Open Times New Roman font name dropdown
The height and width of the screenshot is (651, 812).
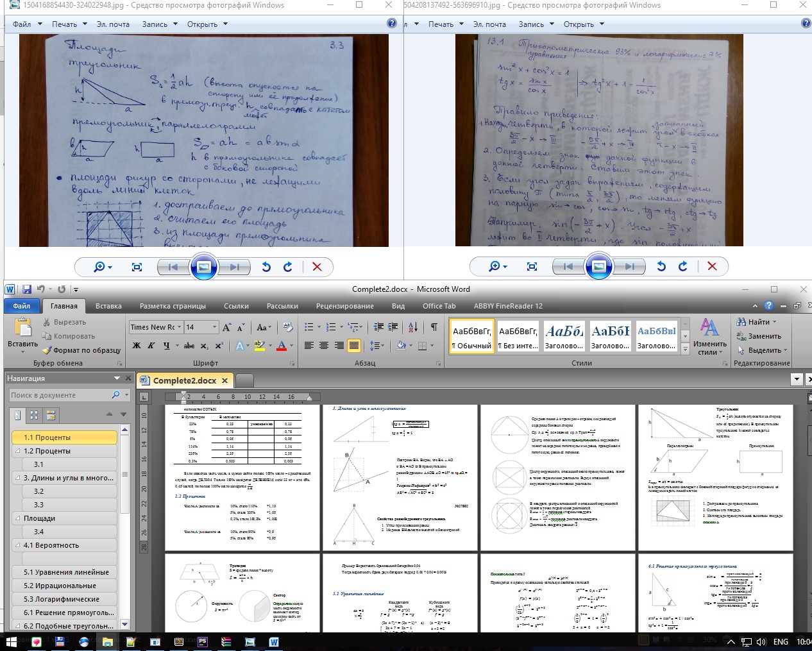(x=179, y=327)
